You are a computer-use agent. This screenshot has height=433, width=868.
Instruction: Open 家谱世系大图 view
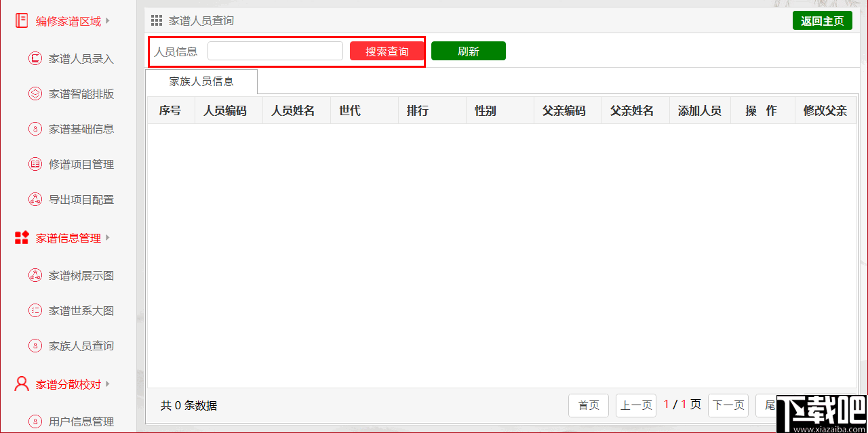tap(81, 310)
